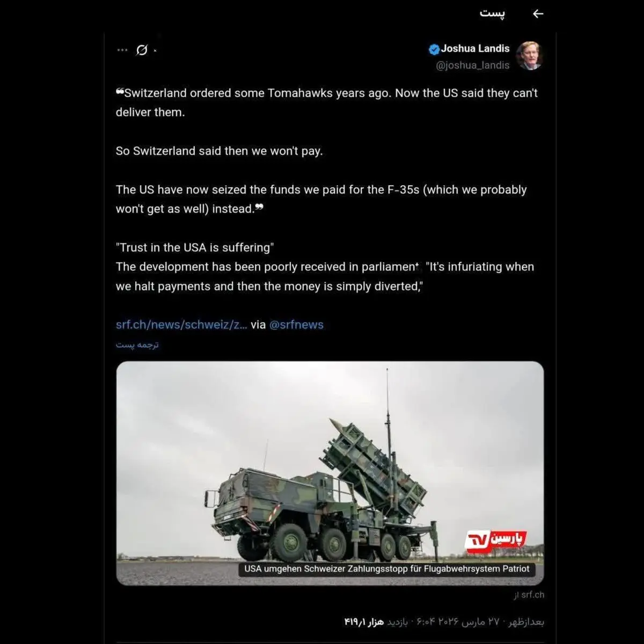Viewport: 644px width, 644px height.
Task: Open the @srfnews mention
Action: coord(296,325)
